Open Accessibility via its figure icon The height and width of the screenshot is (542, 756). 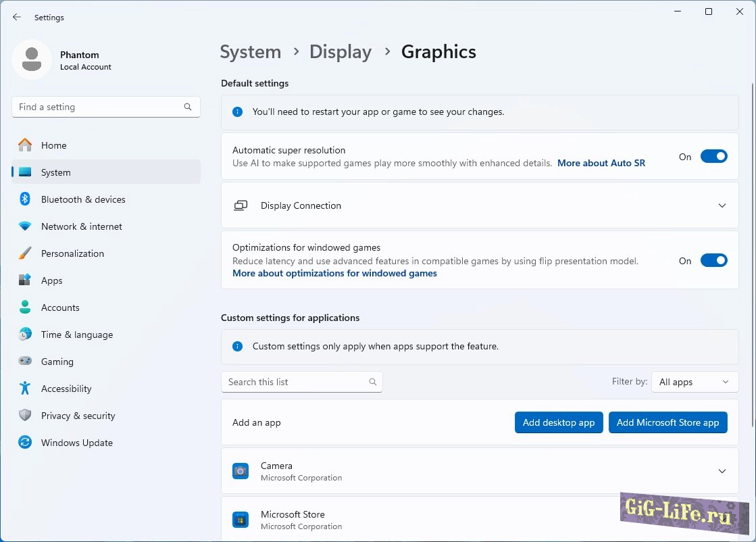point(25,389)
